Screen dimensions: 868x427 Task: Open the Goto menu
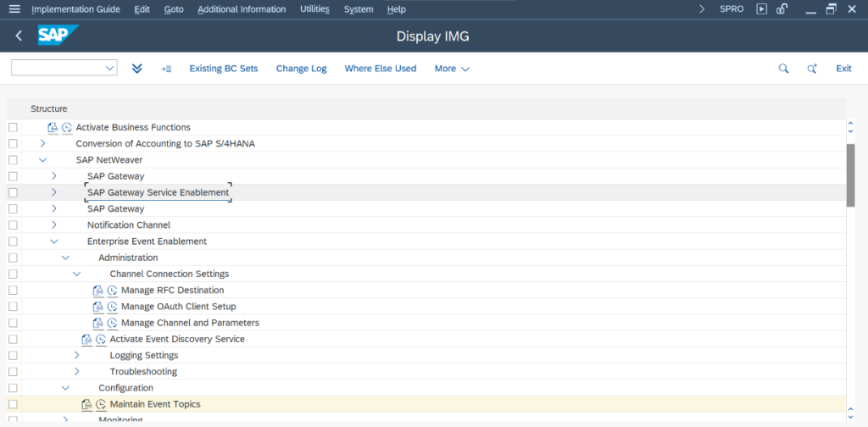174,8
